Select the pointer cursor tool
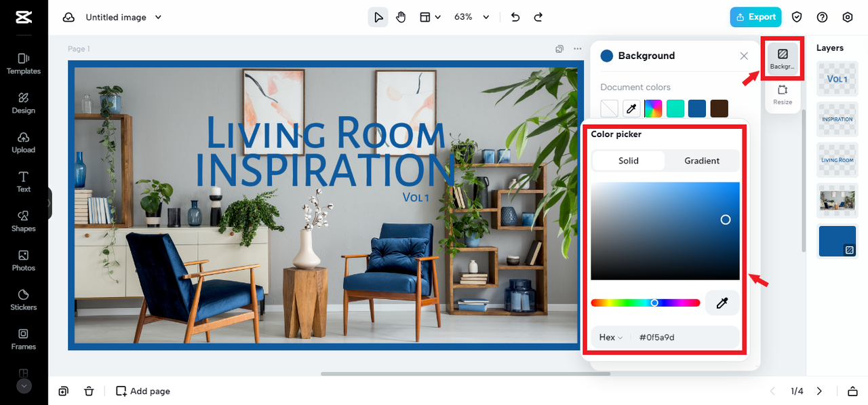 point(378,17)
